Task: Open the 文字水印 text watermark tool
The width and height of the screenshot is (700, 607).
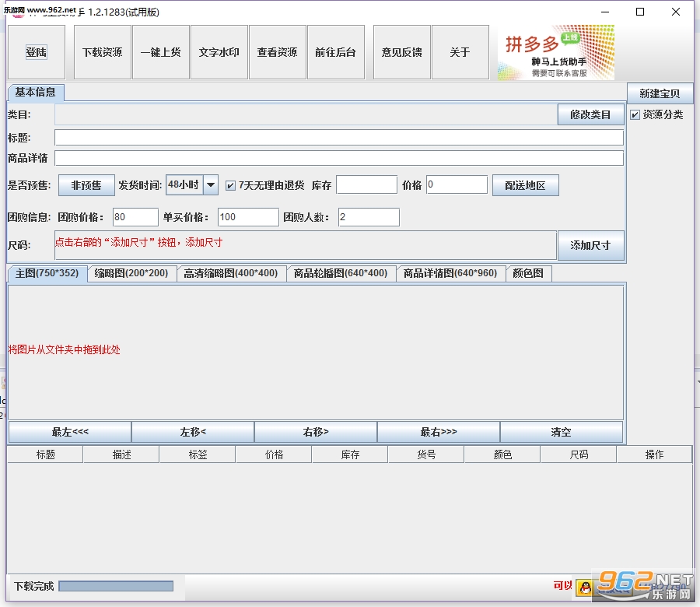Action: click(x=219, y=52)
